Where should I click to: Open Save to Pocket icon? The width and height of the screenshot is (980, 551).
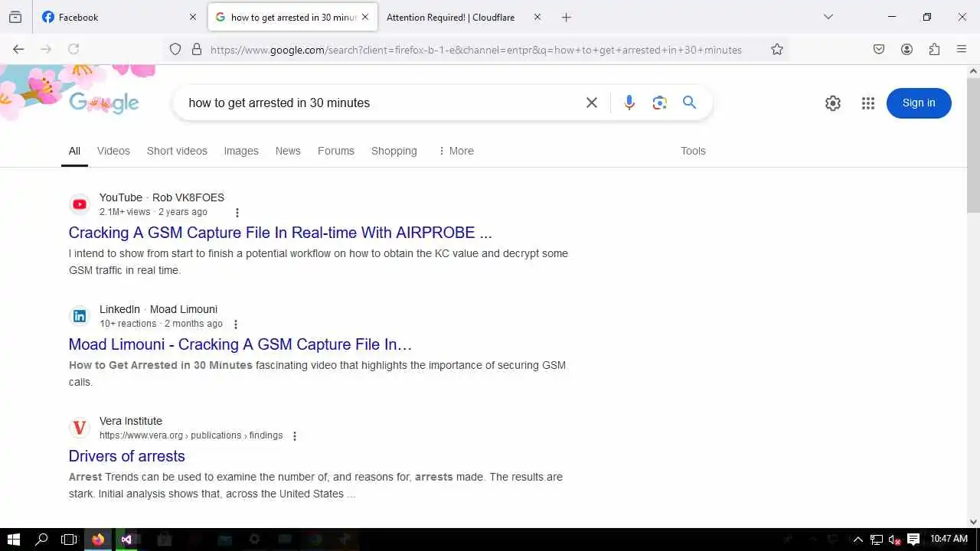(879, 49)
